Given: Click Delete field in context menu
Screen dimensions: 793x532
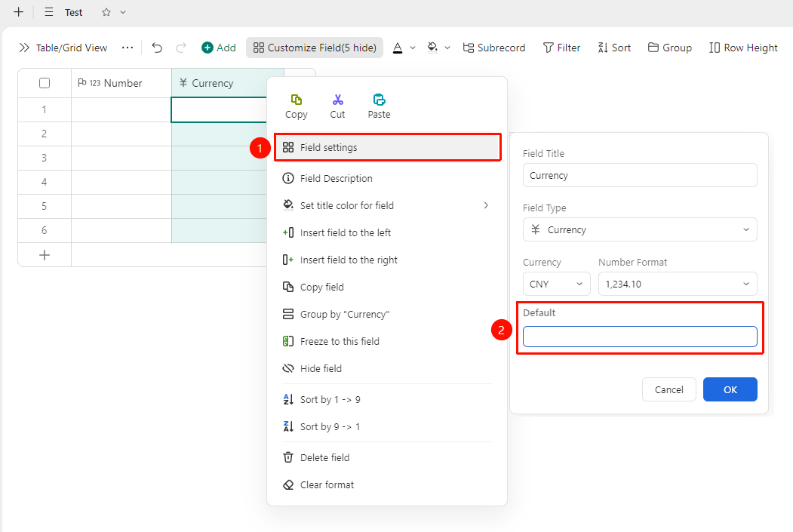Looking at the screenshot, I should pos(387,457).
